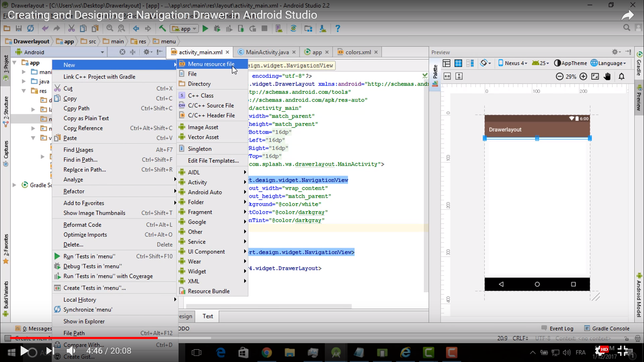Open the Event Log button

click(x=557, y=328)
